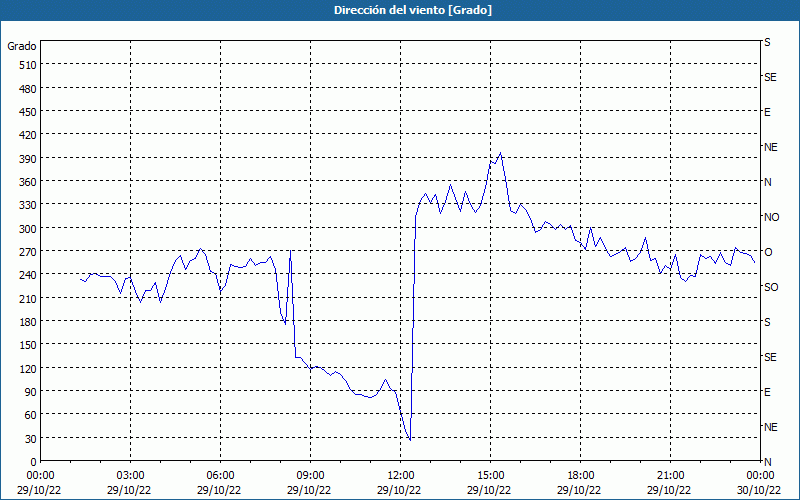Select the 12:00 time label
Image resolution: width=800 pixels, height=500 pixels.
pos(401,476)
